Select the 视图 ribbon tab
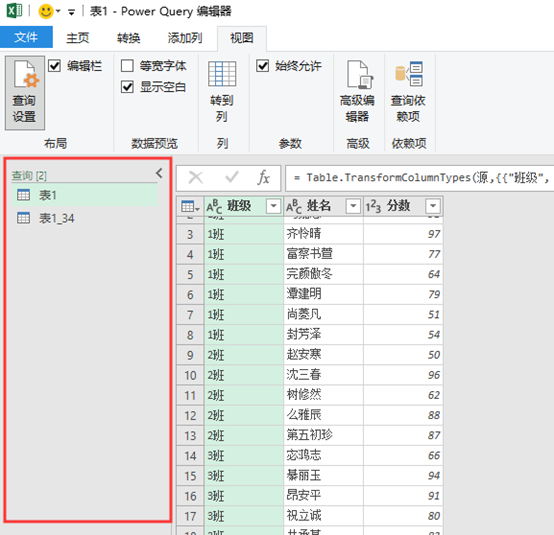 [242, 37]
